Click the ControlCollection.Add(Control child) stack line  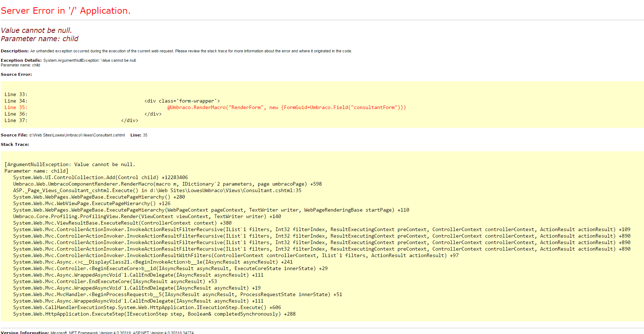pos(100,177)
